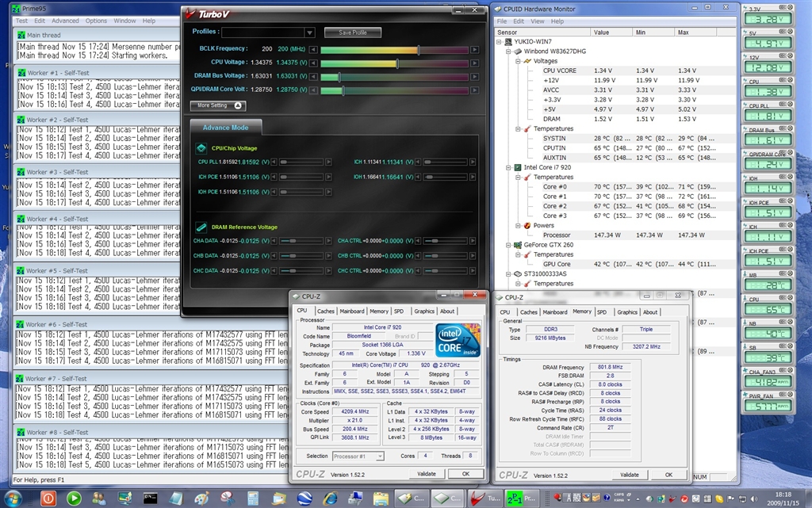Click the volume speaker icon in the system tray
812x508 pixels.
754,499
